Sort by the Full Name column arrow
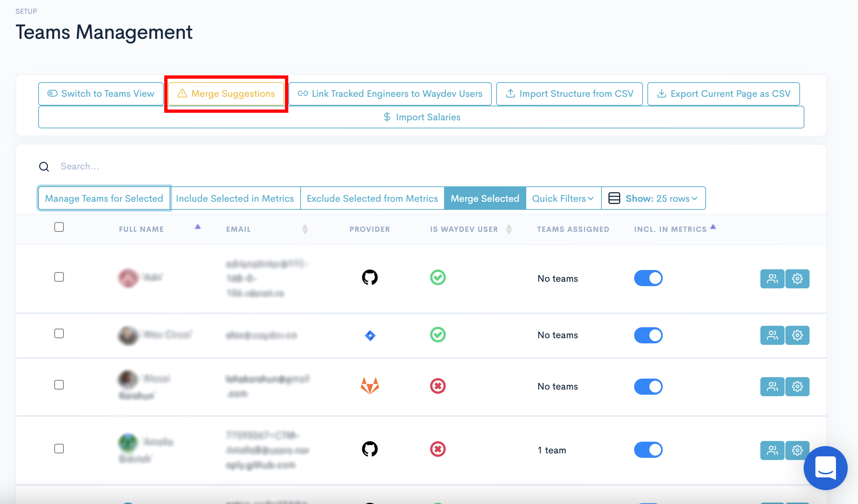The image size is (858, 504). tap(197, 227)
